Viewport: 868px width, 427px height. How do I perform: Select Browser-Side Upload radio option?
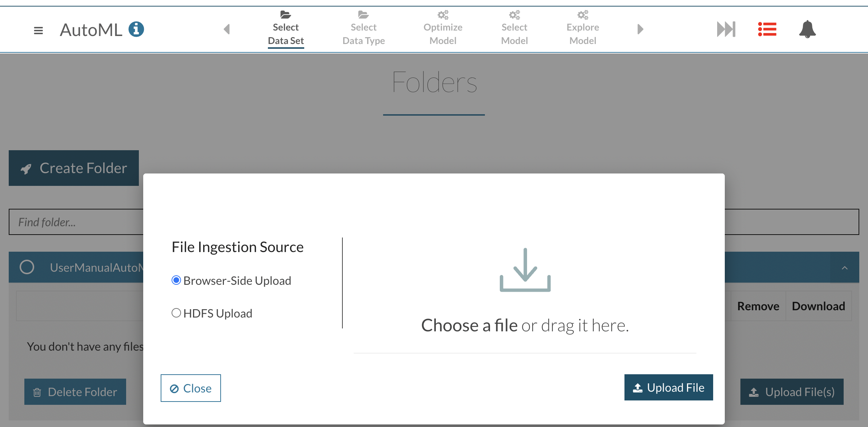(176, 280)
